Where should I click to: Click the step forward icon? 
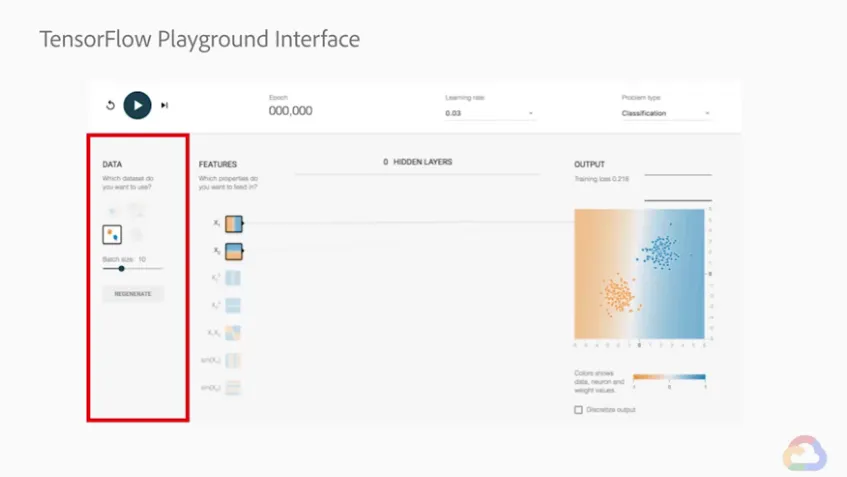(164, 105)
